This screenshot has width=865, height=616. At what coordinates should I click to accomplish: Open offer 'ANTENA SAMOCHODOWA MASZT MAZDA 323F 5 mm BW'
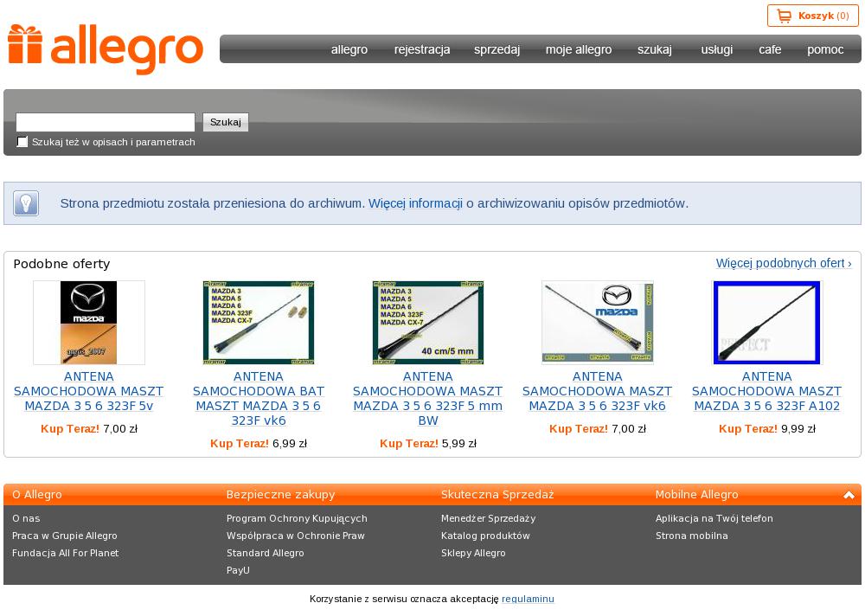[428, 399]
